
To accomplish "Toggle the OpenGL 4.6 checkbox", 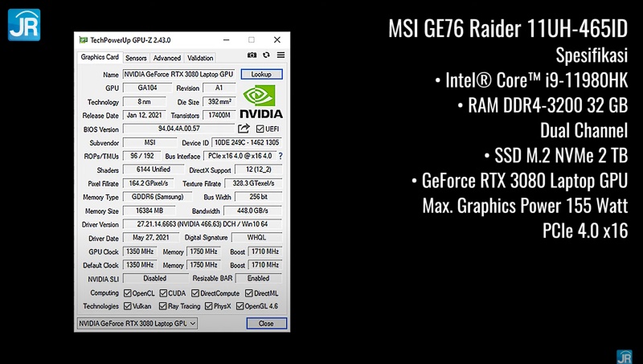I will [240, 306].
